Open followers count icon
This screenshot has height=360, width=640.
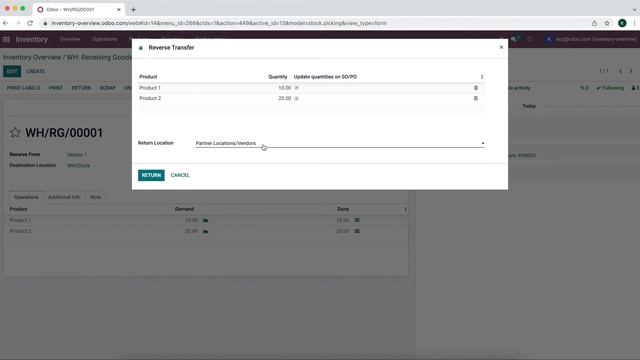tap(635, 88)
